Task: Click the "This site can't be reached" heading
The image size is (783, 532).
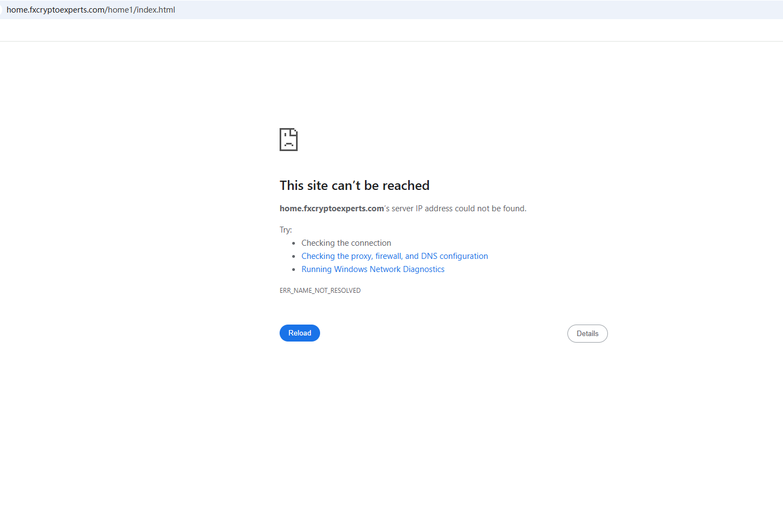Action: (x=355, y=186)
